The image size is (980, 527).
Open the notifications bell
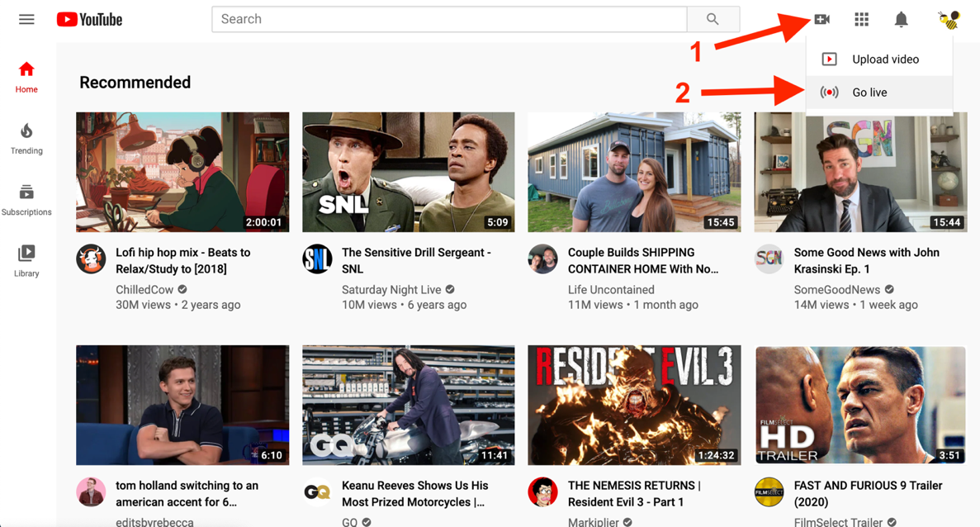point(901,19)
